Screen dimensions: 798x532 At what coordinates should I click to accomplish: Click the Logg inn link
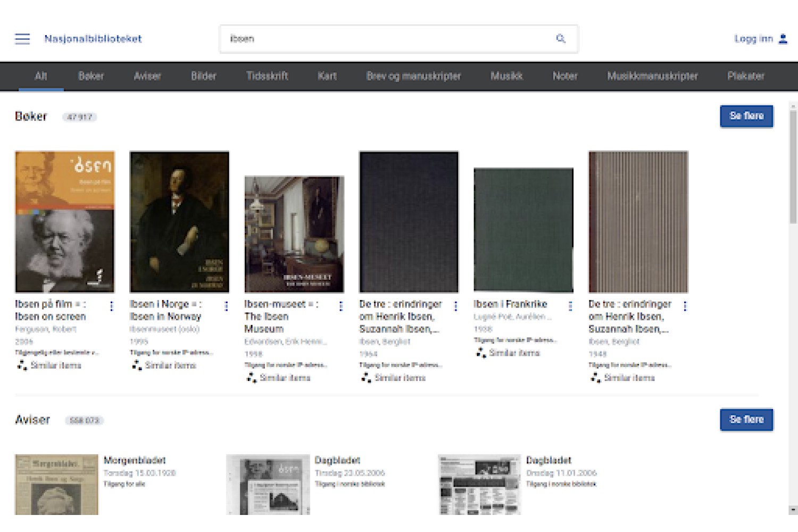coord(753,39)
